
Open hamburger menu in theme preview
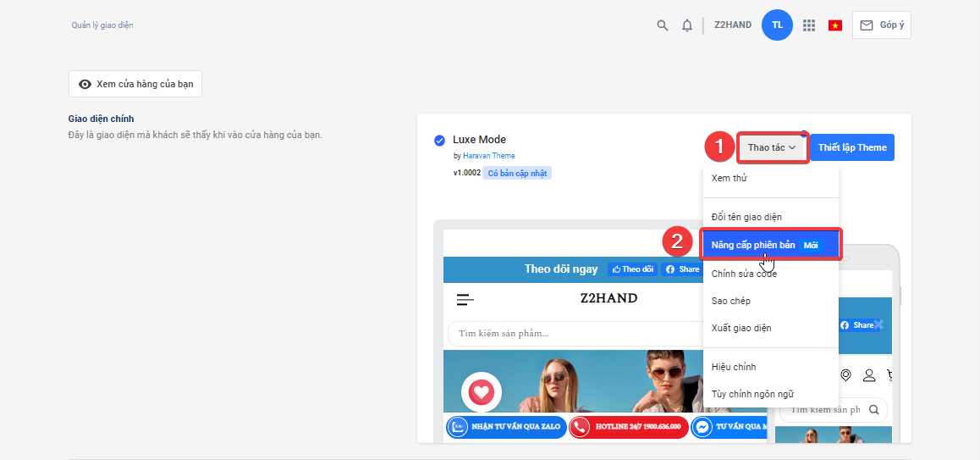[465, 299]
